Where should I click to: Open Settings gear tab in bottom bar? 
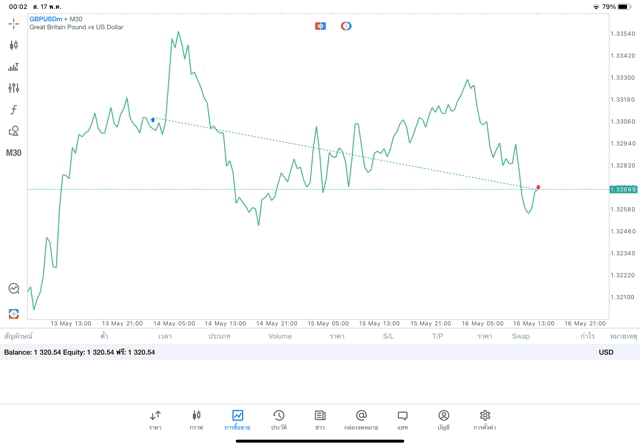(x=485, y=419)
